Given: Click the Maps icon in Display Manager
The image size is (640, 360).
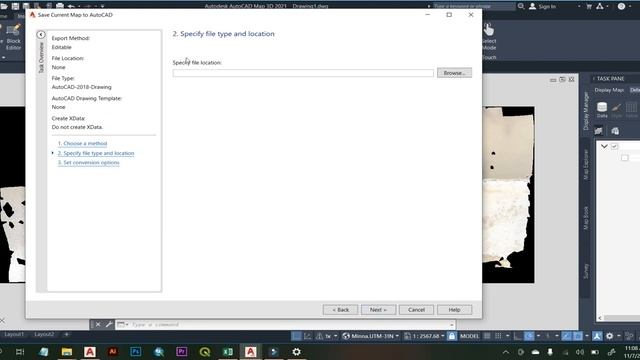Looking at the screenshot, I should point(599,131).
